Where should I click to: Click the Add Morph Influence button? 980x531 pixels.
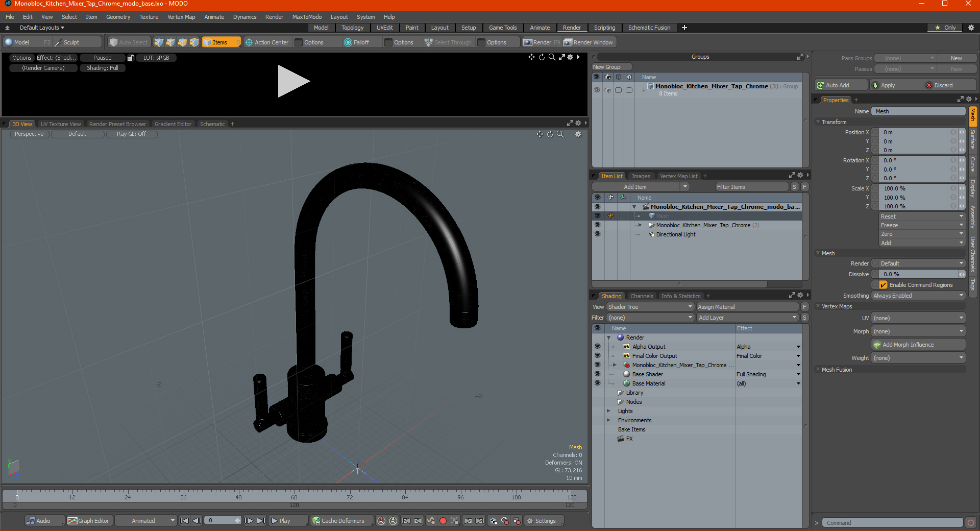[x=919, y=345]
